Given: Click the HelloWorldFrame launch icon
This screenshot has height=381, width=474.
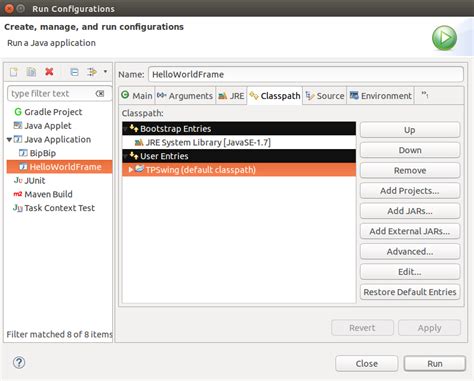Looking at the screenshot, I should tap(23, 167).
